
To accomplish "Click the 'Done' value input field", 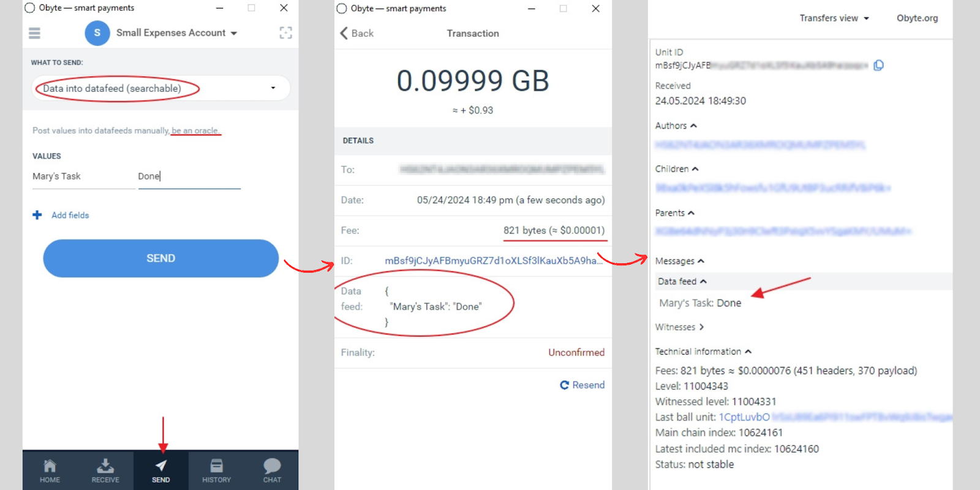I will (189, 176).
